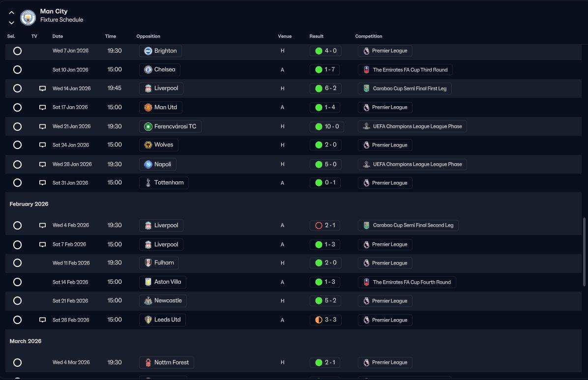
Task: Click the Ferencvárosi TC club badge
Action: coord(148,126)
